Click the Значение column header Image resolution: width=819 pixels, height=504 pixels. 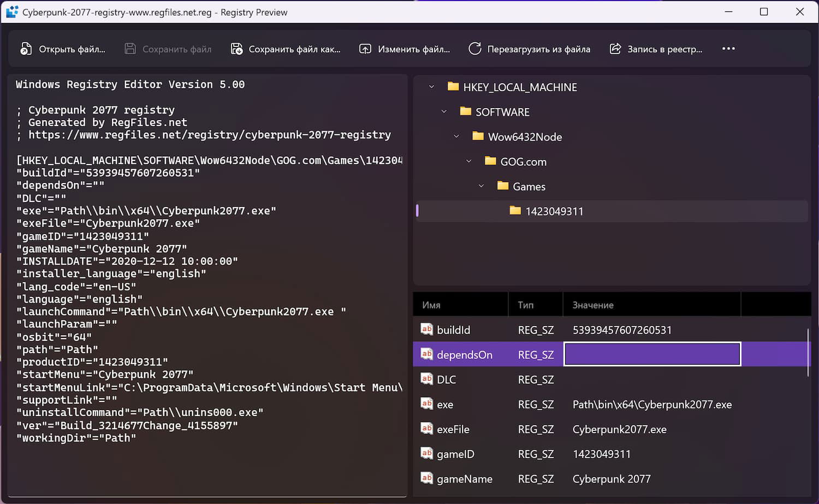coord(593,305)
